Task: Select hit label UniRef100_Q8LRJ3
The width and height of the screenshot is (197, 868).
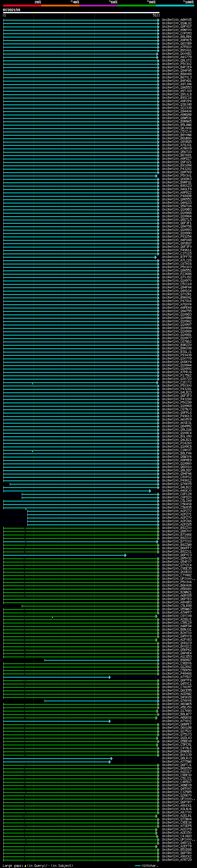Action: click(x=177, y=758)
